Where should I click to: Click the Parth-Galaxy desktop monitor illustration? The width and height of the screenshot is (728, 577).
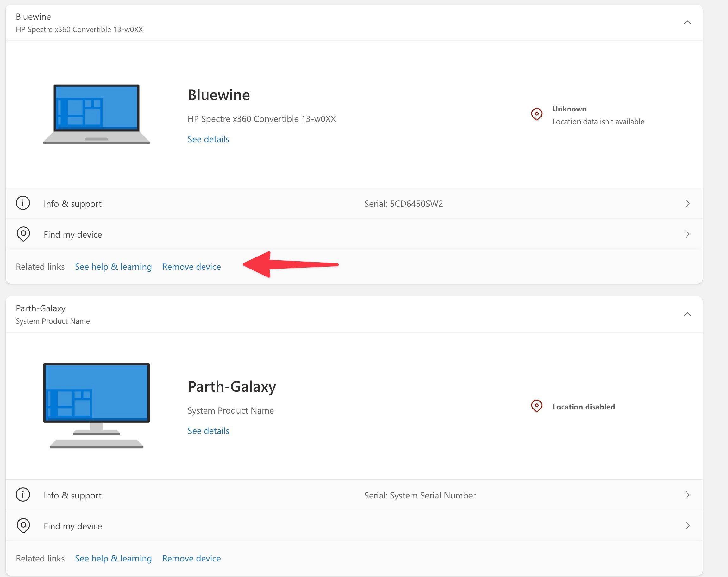[96, 406]
